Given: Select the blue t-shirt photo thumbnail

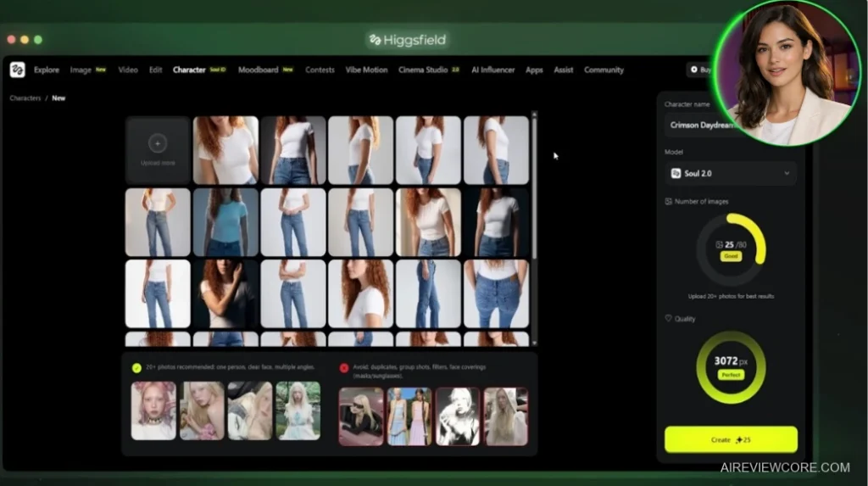Looking at the screenshot, I should coord(225,222).
